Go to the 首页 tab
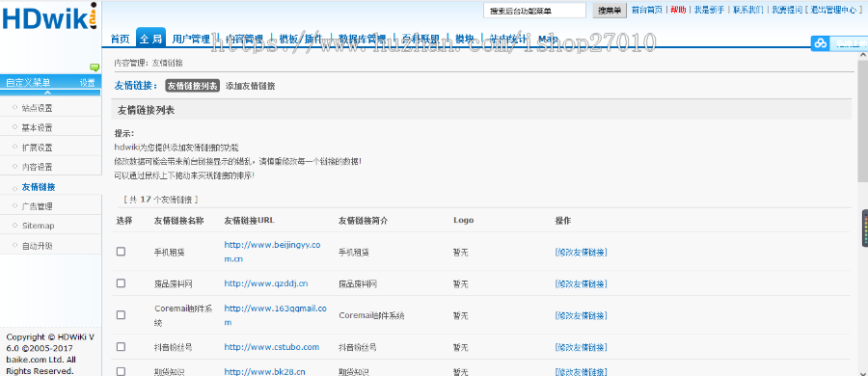The image size is (868, 376). (x=121, y=40)
